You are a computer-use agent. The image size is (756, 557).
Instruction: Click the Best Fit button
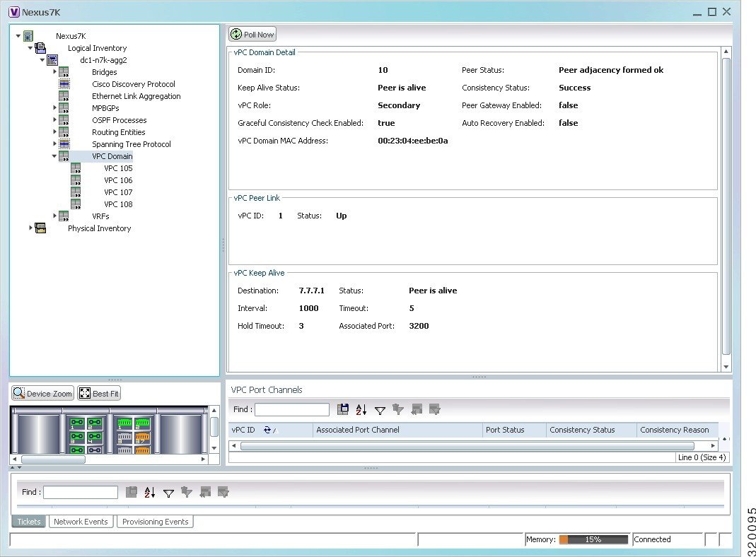point(99,394)
